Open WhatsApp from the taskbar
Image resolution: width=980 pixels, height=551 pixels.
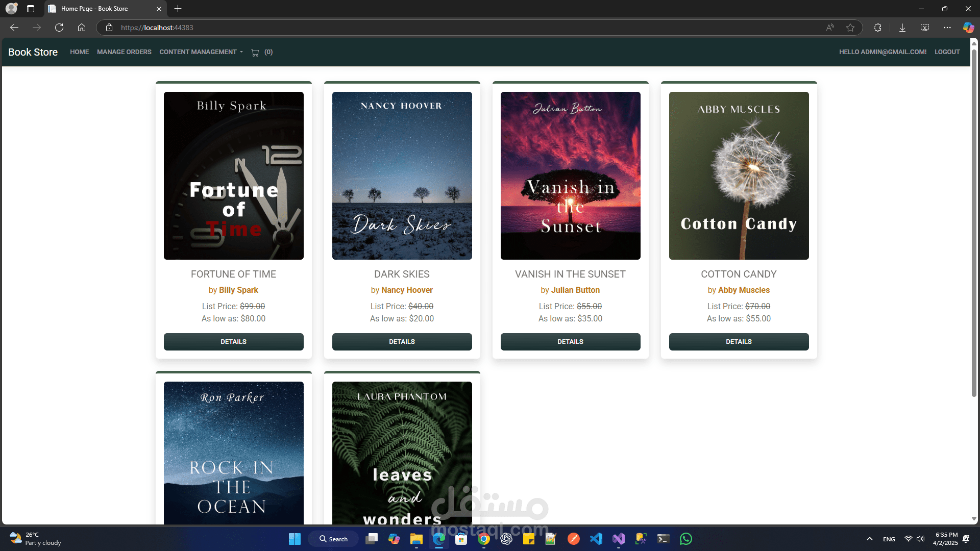coord(686,539)
